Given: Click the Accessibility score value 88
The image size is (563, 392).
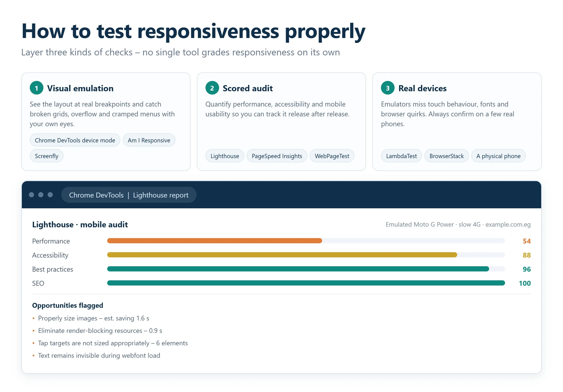Looking at the screenshot, I should [526, 255].
